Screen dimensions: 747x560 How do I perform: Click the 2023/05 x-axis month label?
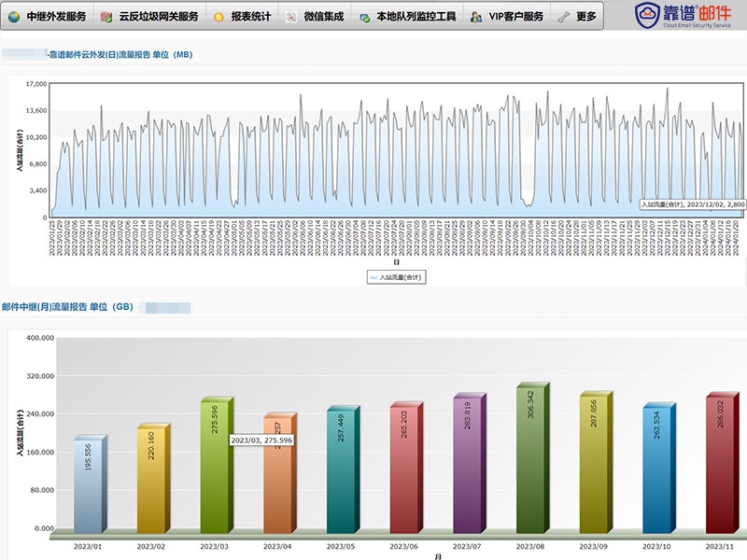pyautogui.click(x=341, y=547)
